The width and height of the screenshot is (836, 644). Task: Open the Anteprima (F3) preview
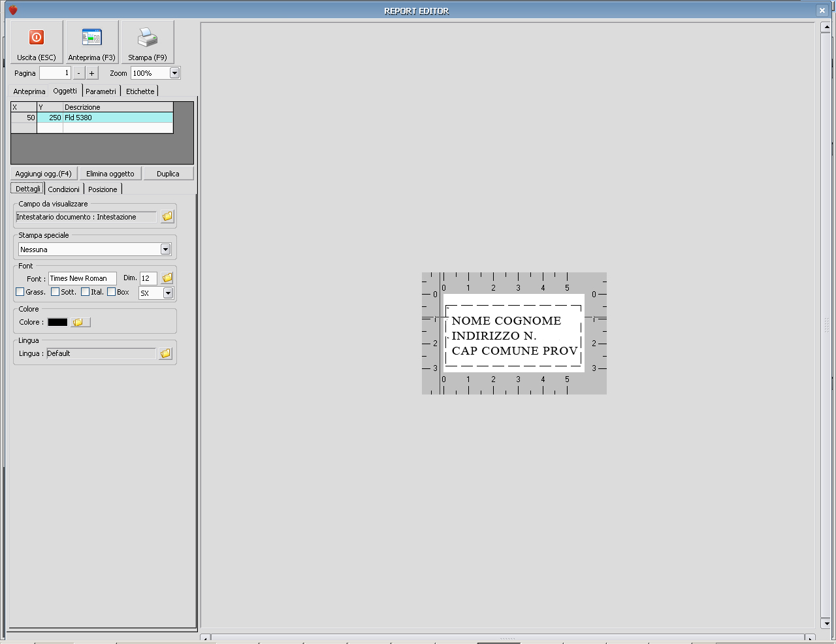pyautogui.click(x=91, y=41)
